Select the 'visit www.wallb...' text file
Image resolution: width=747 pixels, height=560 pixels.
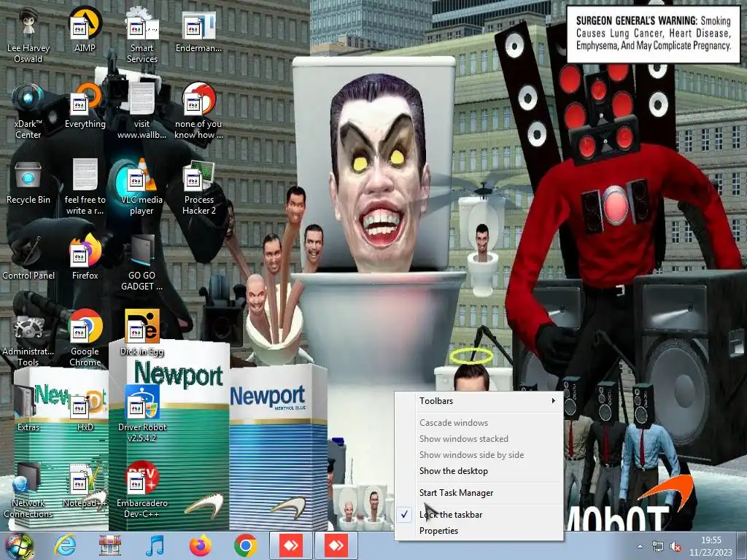142,111
